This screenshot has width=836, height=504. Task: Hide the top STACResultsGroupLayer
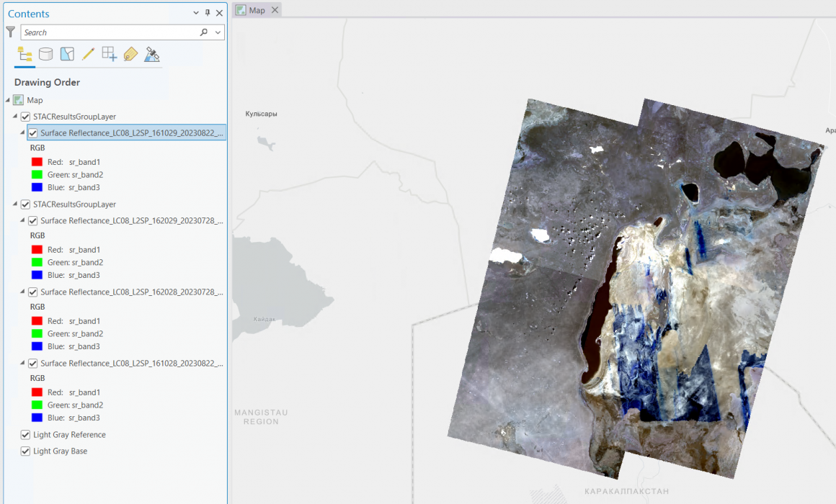tap(24, 116)
